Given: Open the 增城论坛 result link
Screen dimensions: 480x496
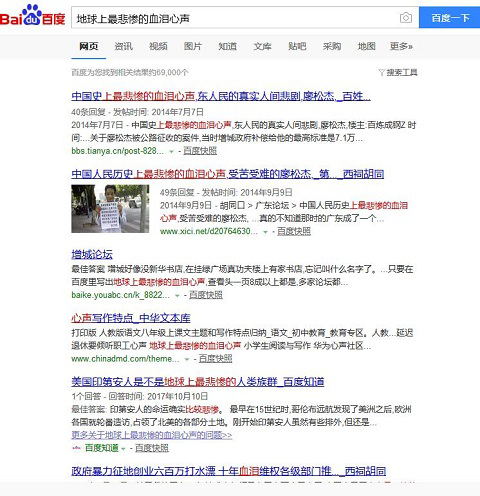Looking at the screenshot, I should [92, 255].
